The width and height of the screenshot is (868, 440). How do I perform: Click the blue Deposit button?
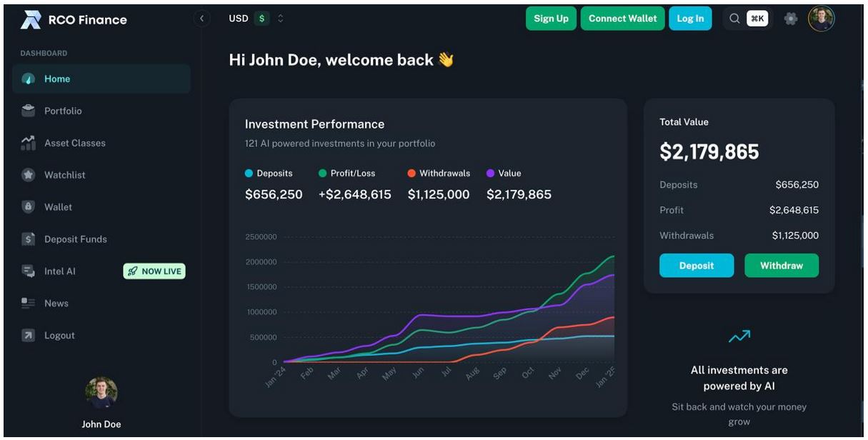(x=697, y=266)
